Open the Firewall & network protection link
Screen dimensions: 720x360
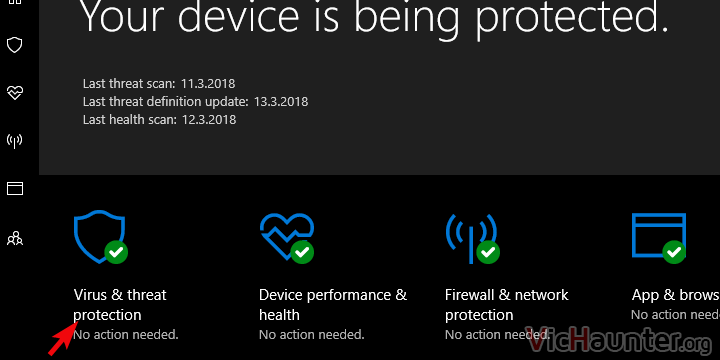[507, 304]
